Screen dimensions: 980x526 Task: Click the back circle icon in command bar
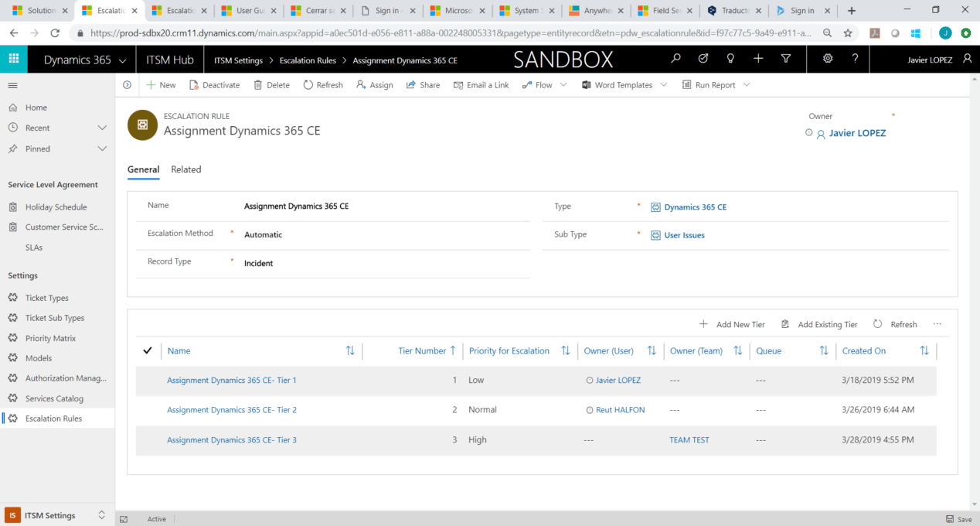(128, 85)
